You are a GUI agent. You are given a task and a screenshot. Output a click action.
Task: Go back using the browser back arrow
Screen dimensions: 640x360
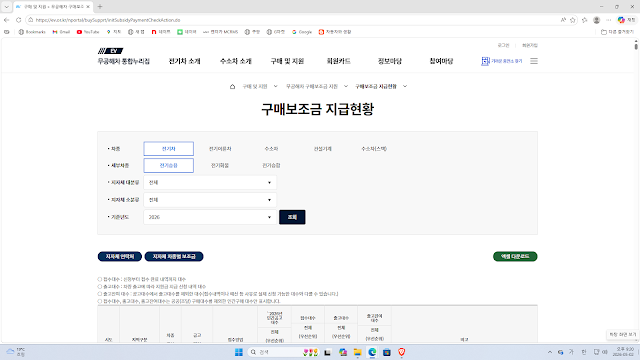pos(7,20)
